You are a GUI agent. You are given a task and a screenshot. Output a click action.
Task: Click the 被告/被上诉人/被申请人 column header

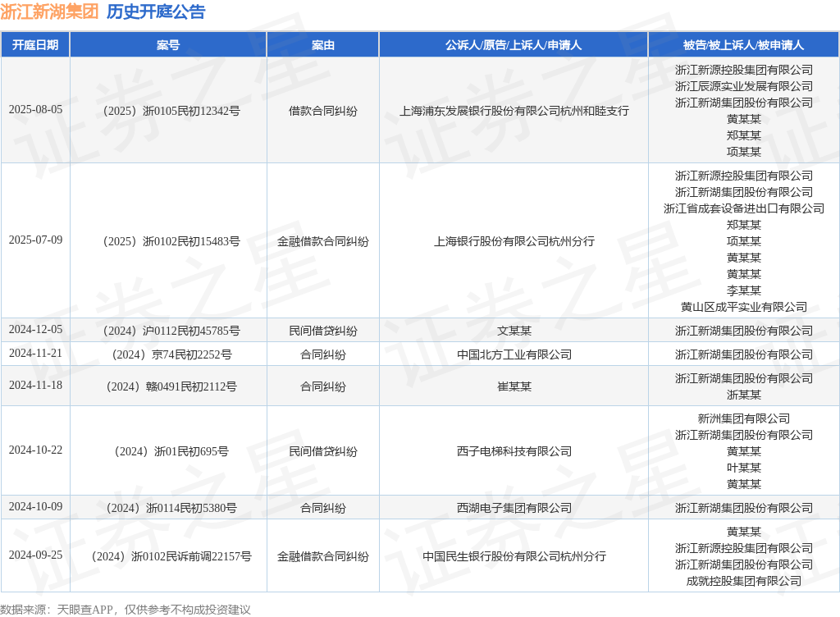(x=743, y=45)
